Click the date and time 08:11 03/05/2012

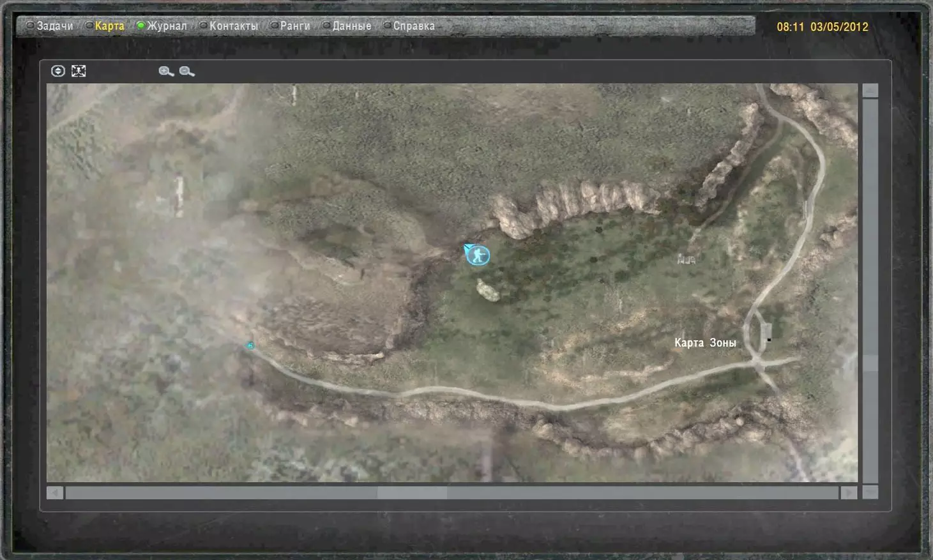coord(823,27)
